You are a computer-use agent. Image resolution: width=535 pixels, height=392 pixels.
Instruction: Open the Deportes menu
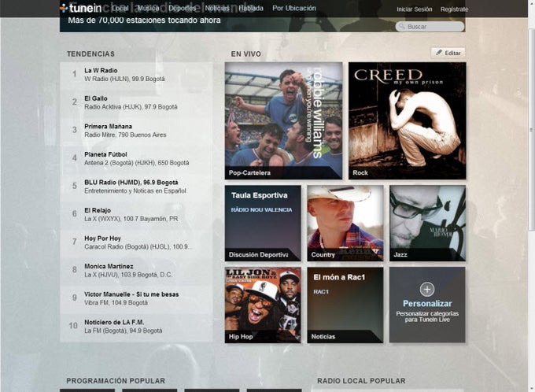click(183, 8)
